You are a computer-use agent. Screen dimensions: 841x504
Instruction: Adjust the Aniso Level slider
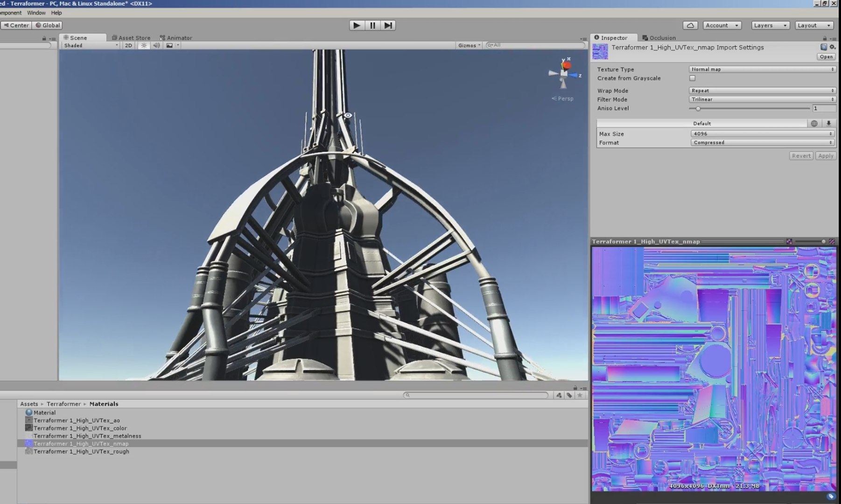tap(698, 109)
